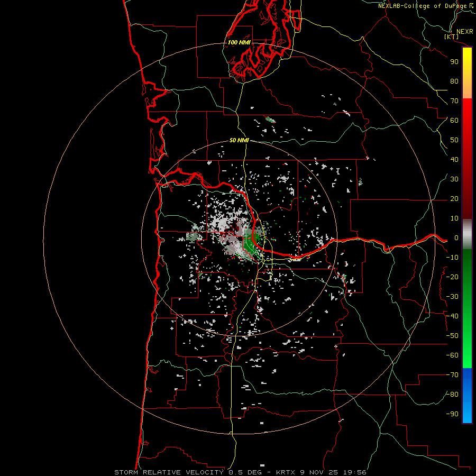Click the blue segment of the color bar
This screenshot has height=476, width=476.
point(467,396)
